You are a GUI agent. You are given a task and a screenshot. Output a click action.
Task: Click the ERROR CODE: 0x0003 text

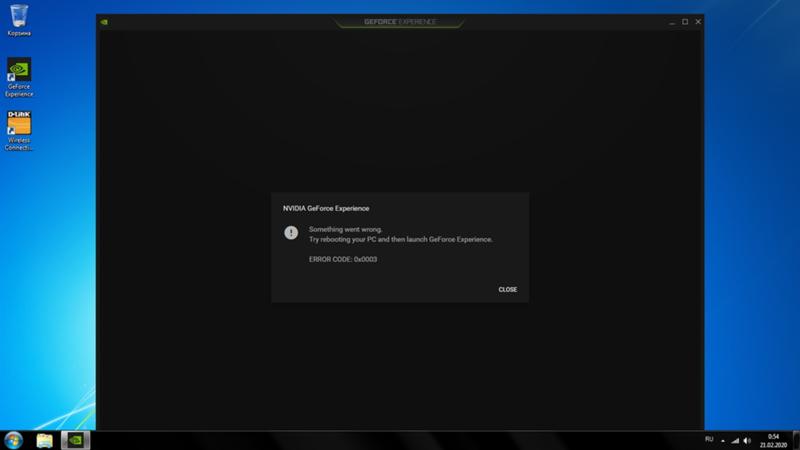[343, 260]
